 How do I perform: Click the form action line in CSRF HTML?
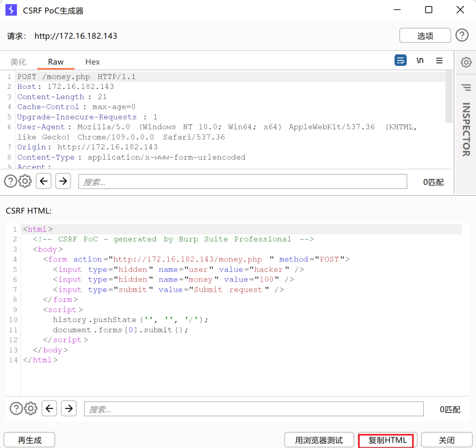click(197, 259)
